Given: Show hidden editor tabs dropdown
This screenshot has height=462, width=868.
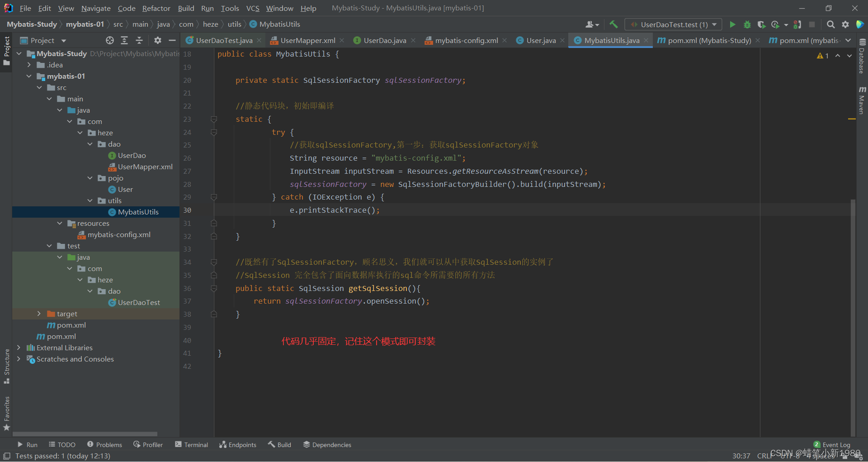Looking at the screenshot, I should tap(848, 40).
